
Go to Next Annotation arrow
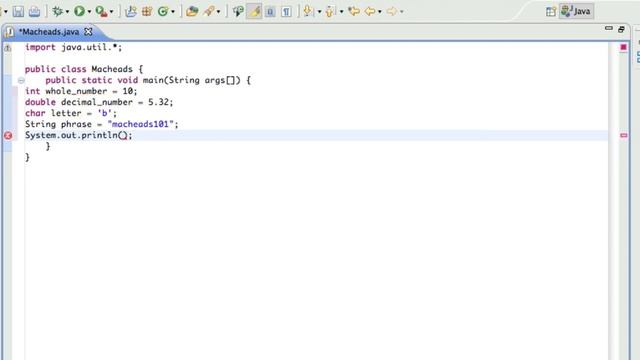point(308,11)
